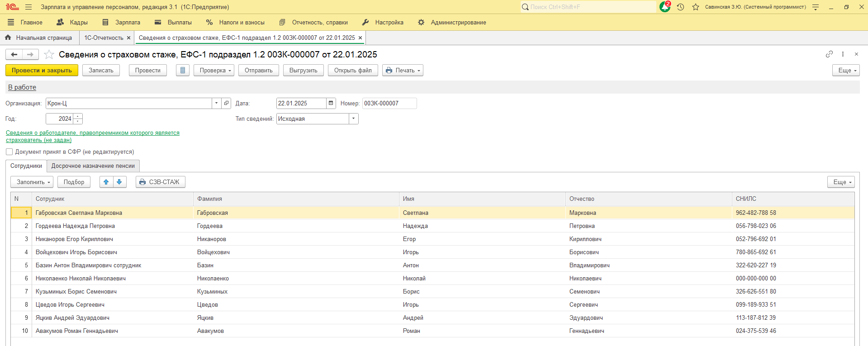Open the history clock icon

(680, 7)
